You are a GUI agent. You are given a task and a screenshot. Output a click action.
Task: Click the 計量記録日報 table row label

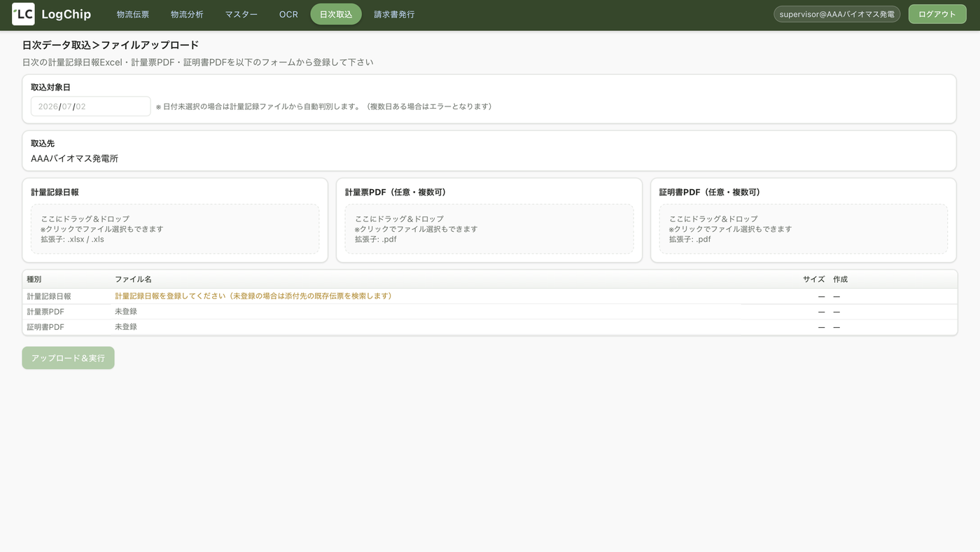[x=49, y=296]
